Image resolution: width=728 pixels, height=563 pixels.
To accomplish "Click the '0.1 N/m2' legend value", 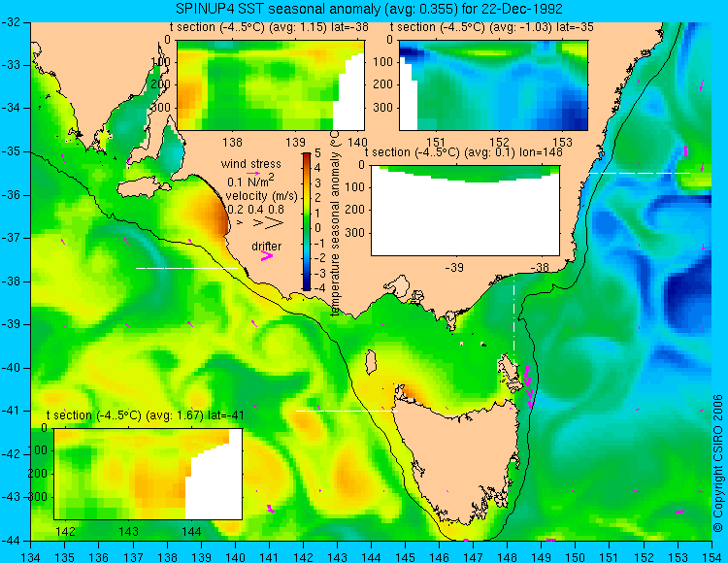I will pos(250,181).
